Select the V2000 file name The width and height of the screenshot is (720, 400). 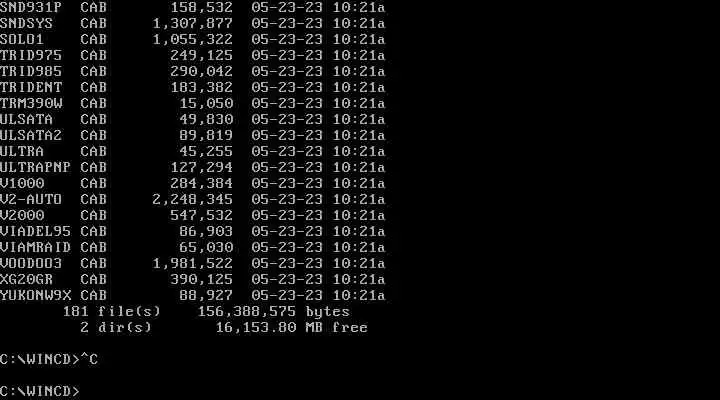pyautogui.click(x=22, y=215)
